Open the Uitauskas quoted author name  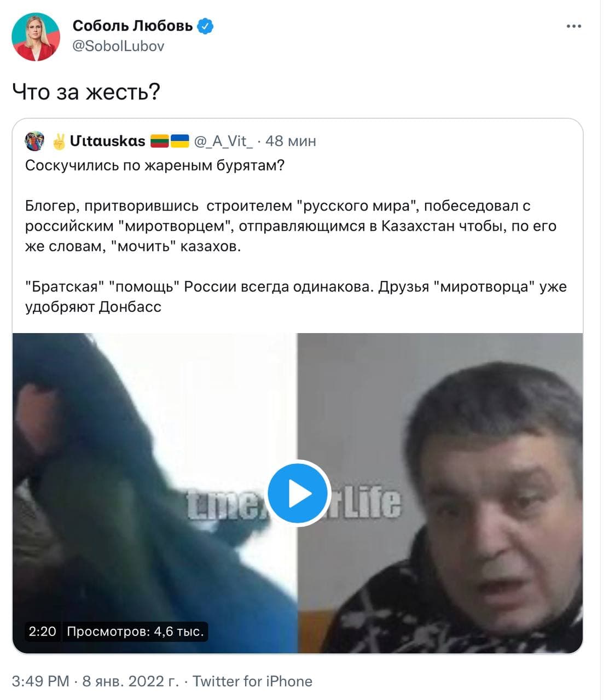(107, 141)
